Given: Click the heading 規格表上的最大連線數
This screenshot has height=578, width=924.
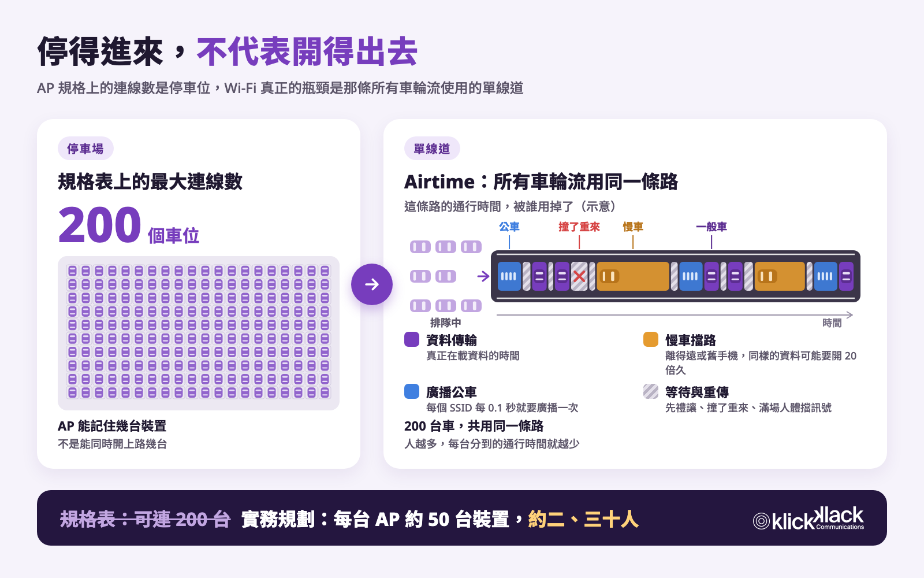Looking at the screenshot, I should [150, 181].
